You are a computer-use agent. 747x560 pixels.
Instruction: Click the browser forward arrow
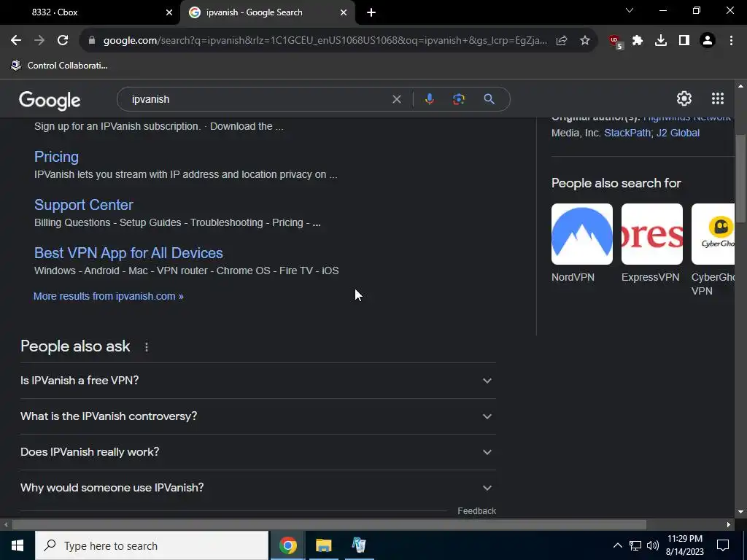39,41
